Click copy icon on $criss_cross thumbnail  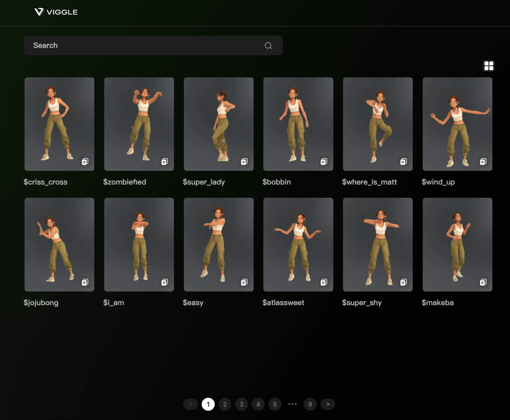pyautogui.click(x=85, y=162)
